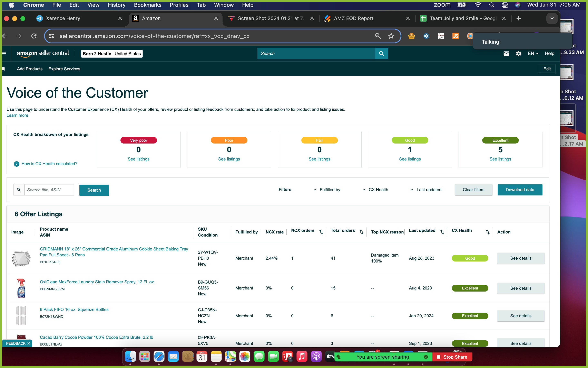This screenshot has height=368, width=588.
Task: Focus the Search title, ASIN input field
Action: 49,190
